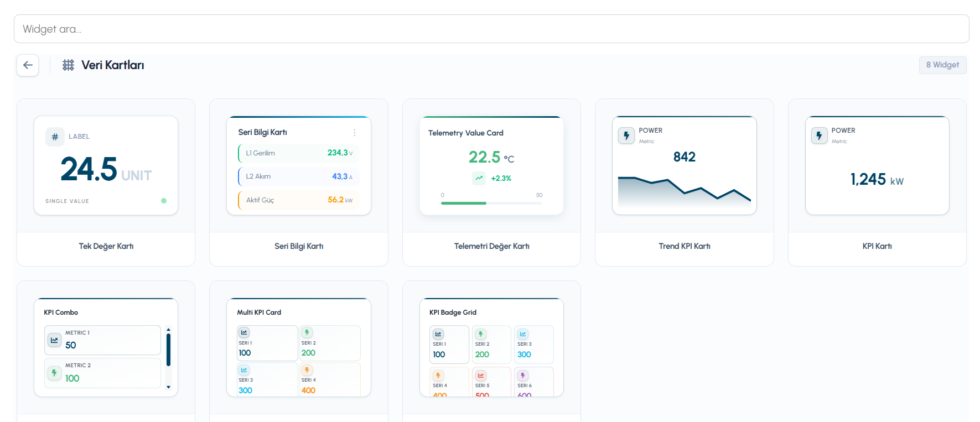The height and width of the screenshot is (422, 980).
Task: Click the 1,245 kW value
Action: click(x=877, y=179)
